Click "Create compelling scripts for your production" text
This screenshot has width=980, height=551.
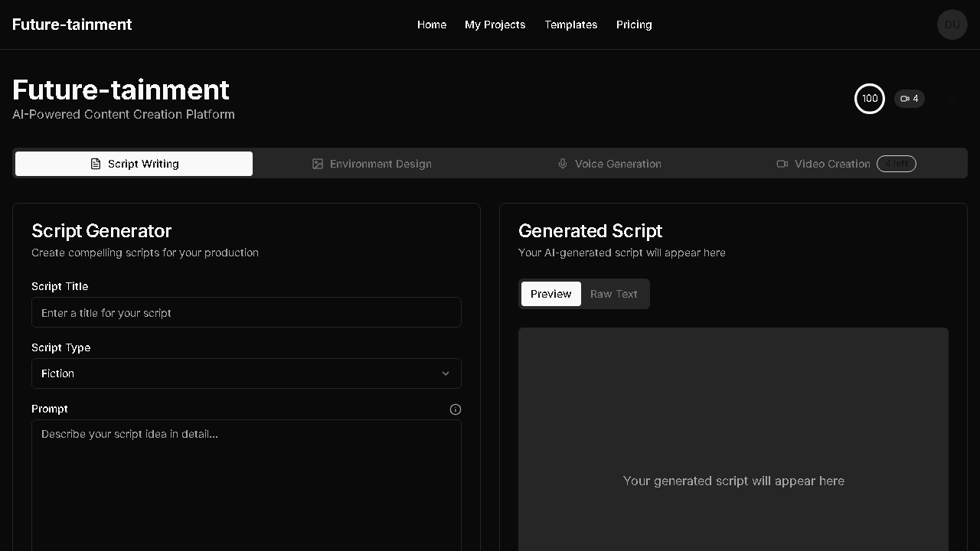[145, 253]
